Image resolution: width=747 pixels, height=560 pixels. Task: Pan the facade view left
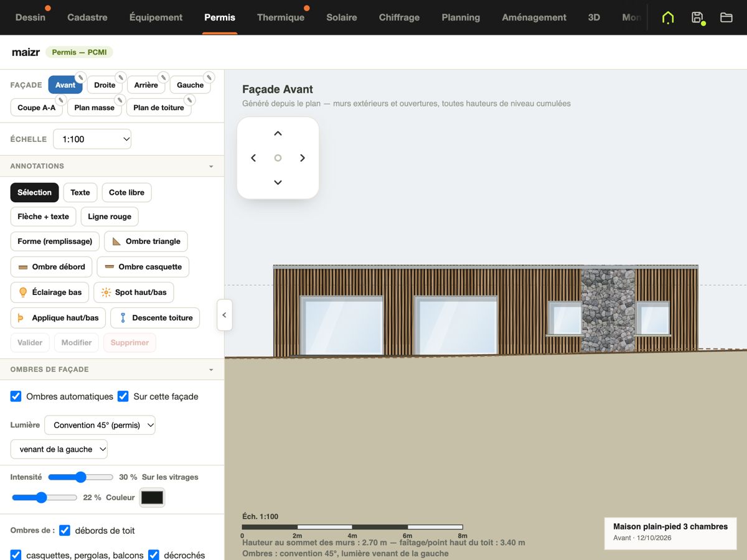pos(253,158)
